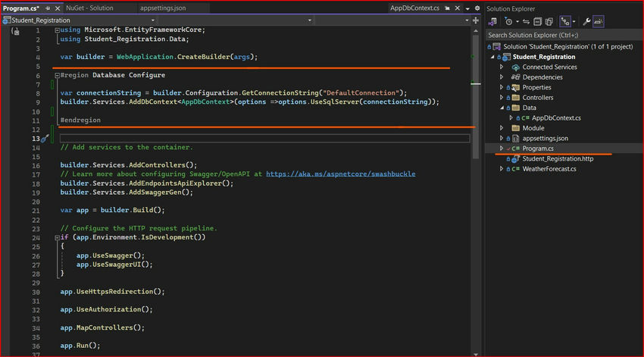644x357 pixels.
Task: Switch to NuGet - Solution tab
Action: coord(89,8)
